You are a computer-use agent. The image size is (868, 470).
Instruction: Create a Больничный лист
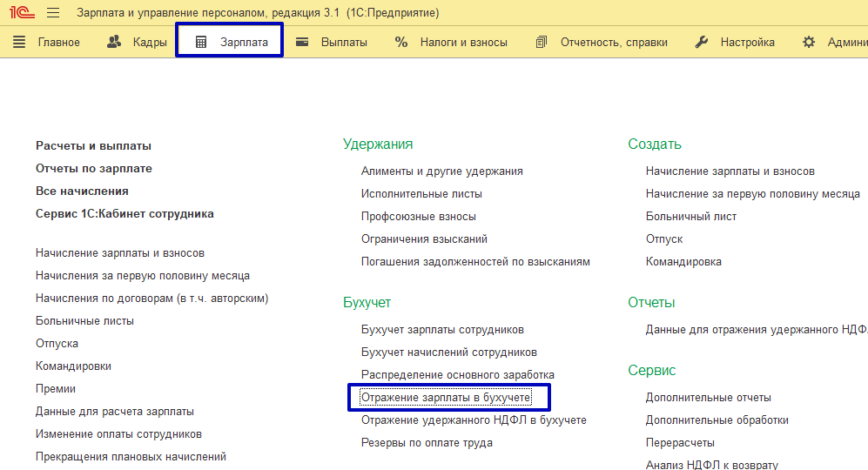tap(691, 217)
